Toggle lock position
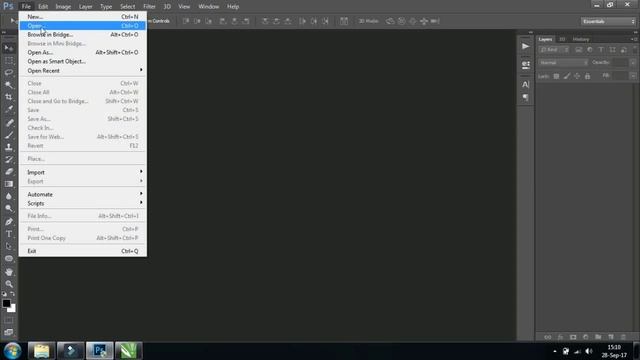640x360 pixels. (x=577, y=76)
